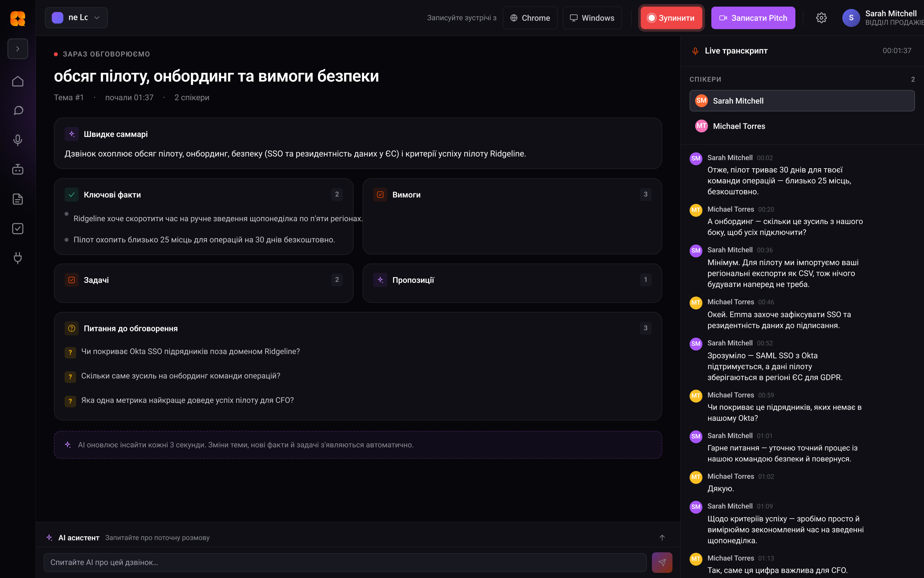
Task: Open settings gear in top bar
Action: tap(821, 18)
